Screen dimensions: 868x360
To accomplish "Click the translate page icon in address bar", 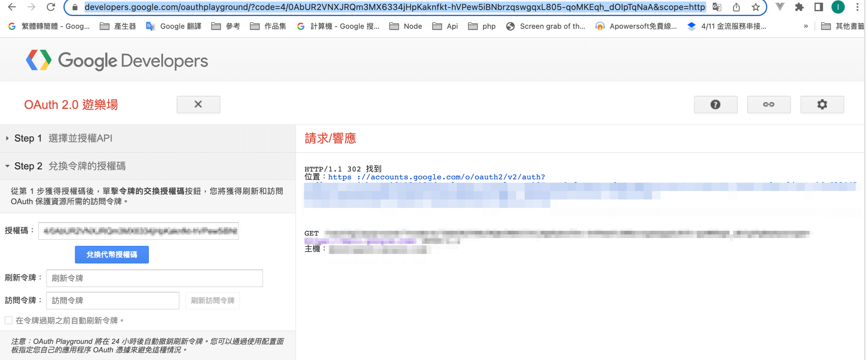I will pos(717,7).
